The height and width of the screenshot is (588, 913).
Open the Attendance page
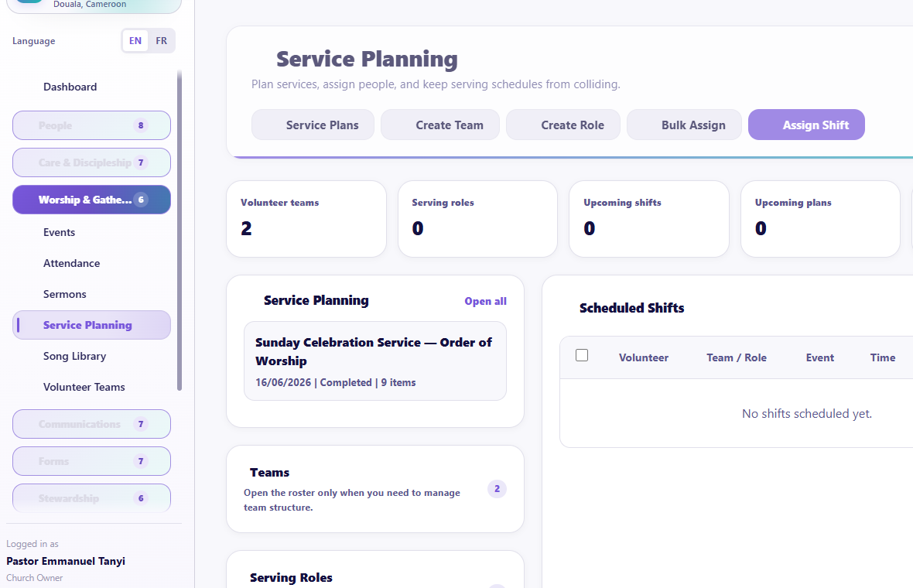click(x=91, y=263)
